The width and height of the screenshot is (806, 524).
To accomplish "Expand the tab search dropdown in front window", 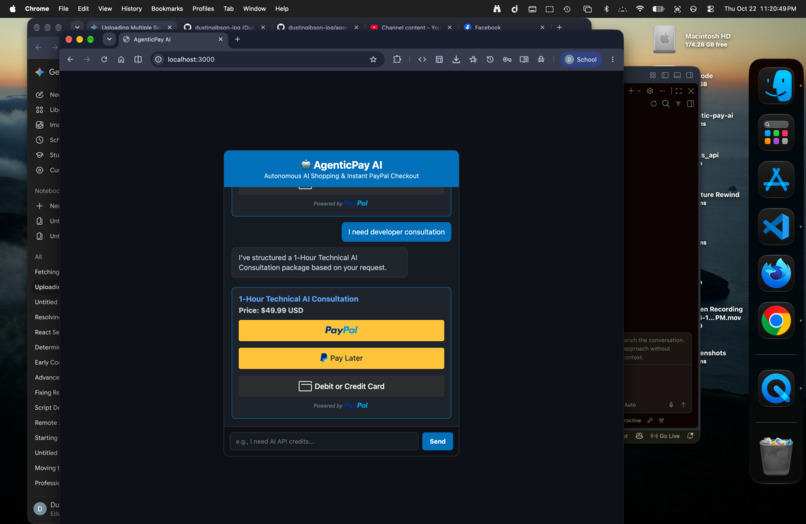I will point(109,39).
